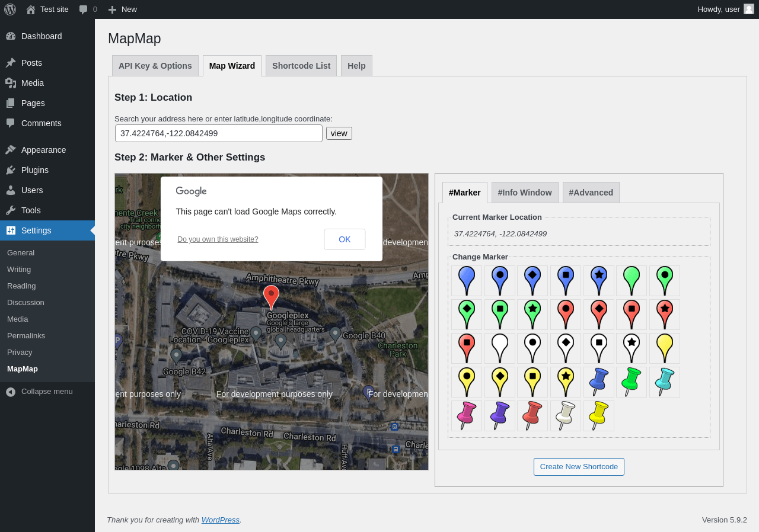Select the green marker with a square
Screen dimensions: 759x532
tap(500, 315)
